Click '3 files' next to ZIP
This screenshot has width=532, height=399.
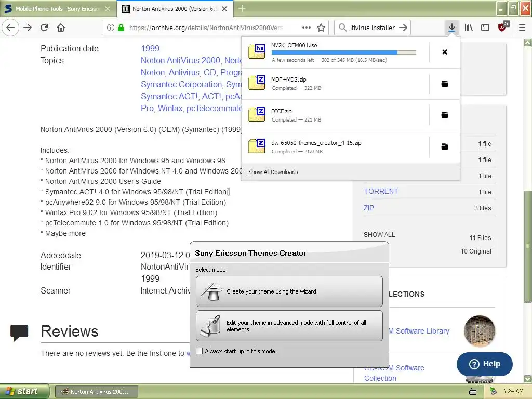pos(483,208)
